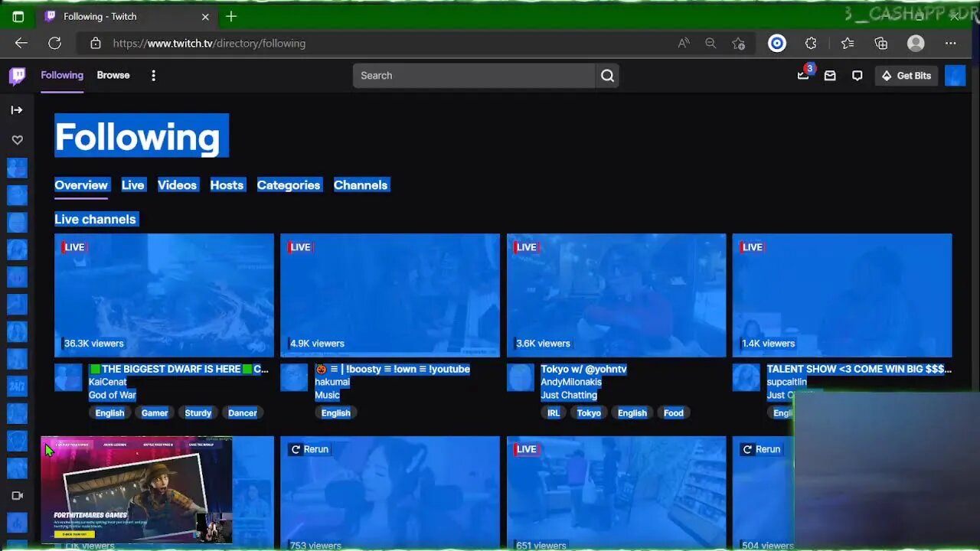980x551 pixels.
Task: Click the twitch.tv address bar URL
Action: [209, 44]
